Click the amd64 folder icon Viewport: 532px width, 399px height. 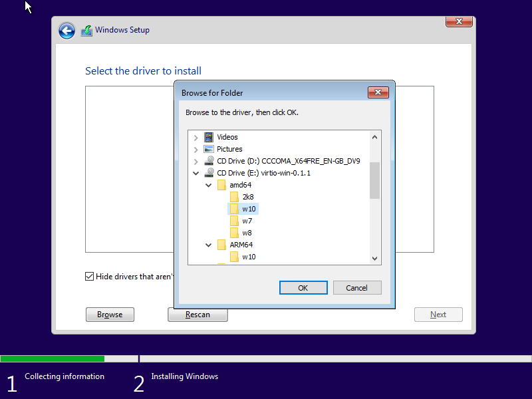pyautogui.click(x=222, y=185)
